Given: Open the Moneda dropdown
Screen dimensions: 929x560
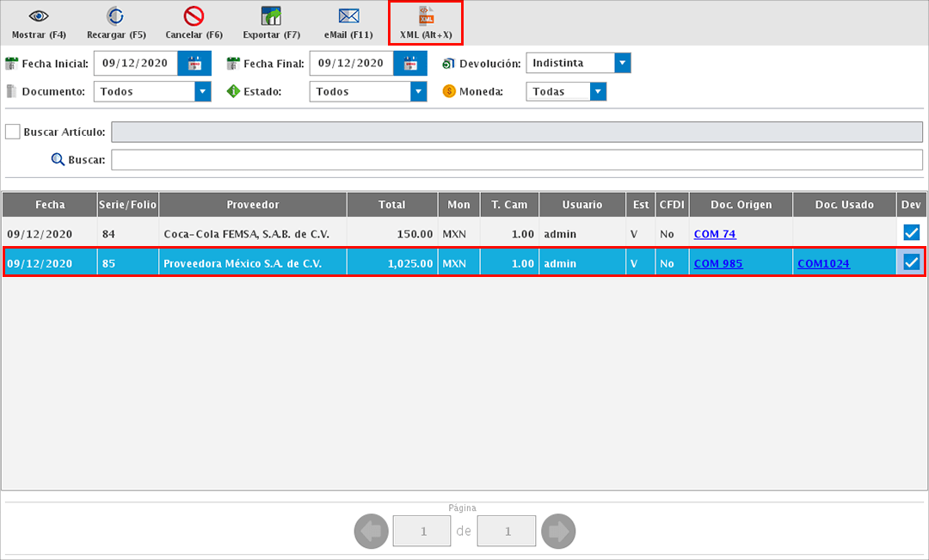Looking at the screenshot, I should [x=597, y=90].
